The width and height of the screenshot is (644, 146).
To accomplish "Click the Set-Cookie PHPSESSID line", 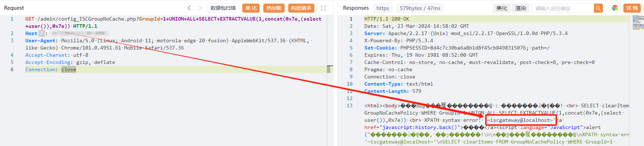I will click(457, 48).
